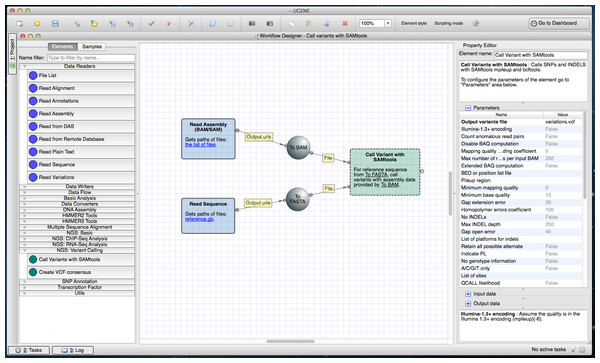
Task: Click the blue circle icon of File List
Action: pyautogui.click(x=33, y=75)
